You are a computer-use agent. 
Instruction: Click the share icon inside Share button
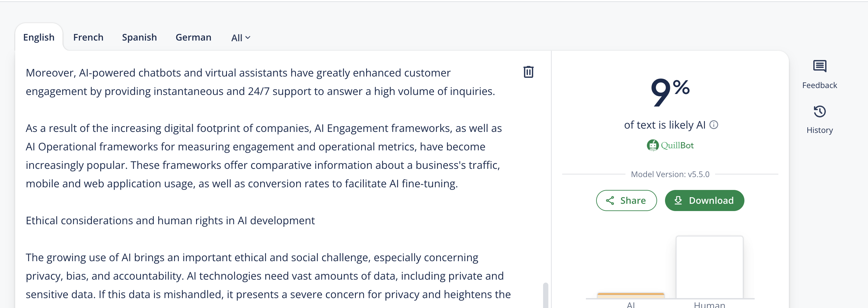click(x=610, y=200)
